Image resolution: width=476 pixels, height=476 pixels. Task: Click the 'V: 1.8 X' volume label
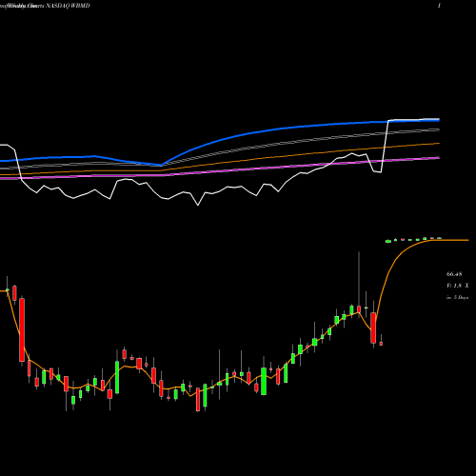point(457,286)
